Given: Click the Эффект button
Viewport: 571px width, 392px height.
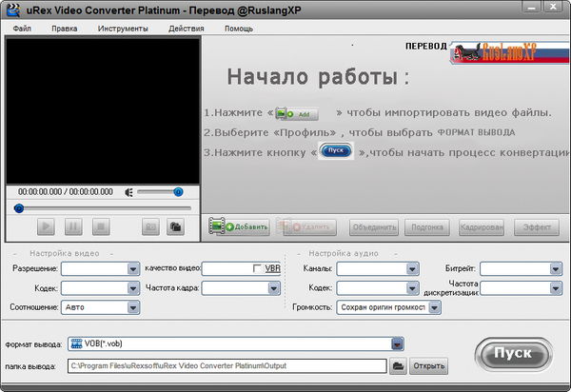Looking at the screenshot, I should (537, 227).
